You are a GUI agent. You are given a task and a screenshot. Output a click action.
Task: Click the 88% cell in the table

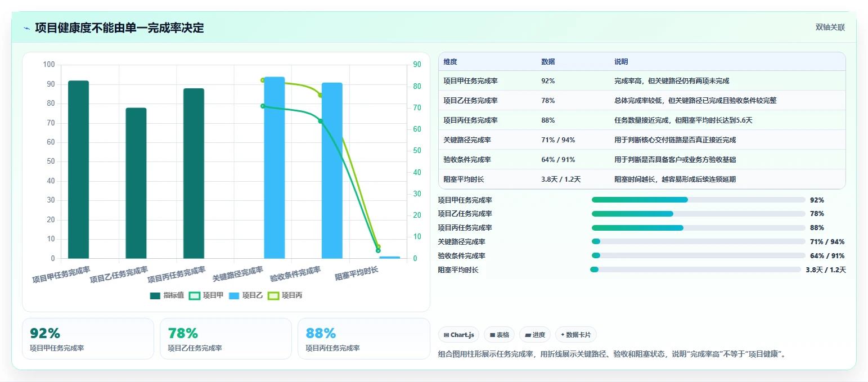(548, 120)
